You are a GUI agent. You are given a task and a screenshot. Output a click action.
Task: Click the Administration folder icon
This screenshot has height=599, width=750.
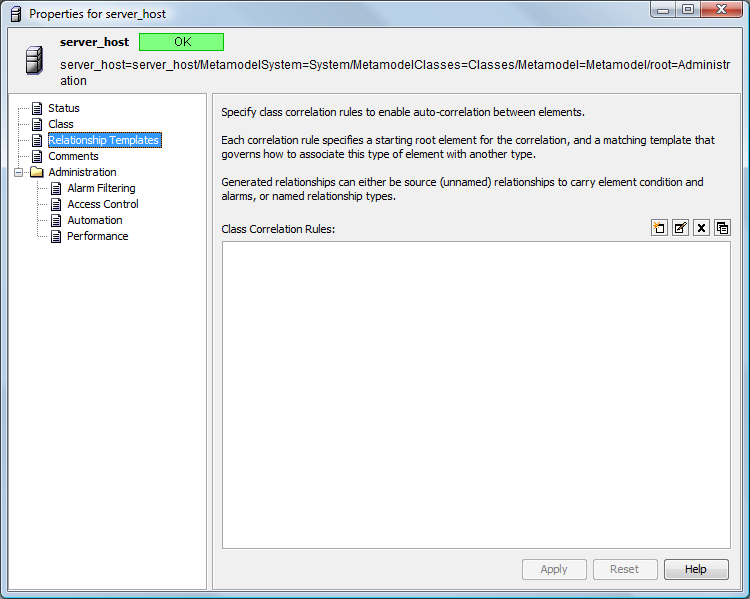point(37,172)
